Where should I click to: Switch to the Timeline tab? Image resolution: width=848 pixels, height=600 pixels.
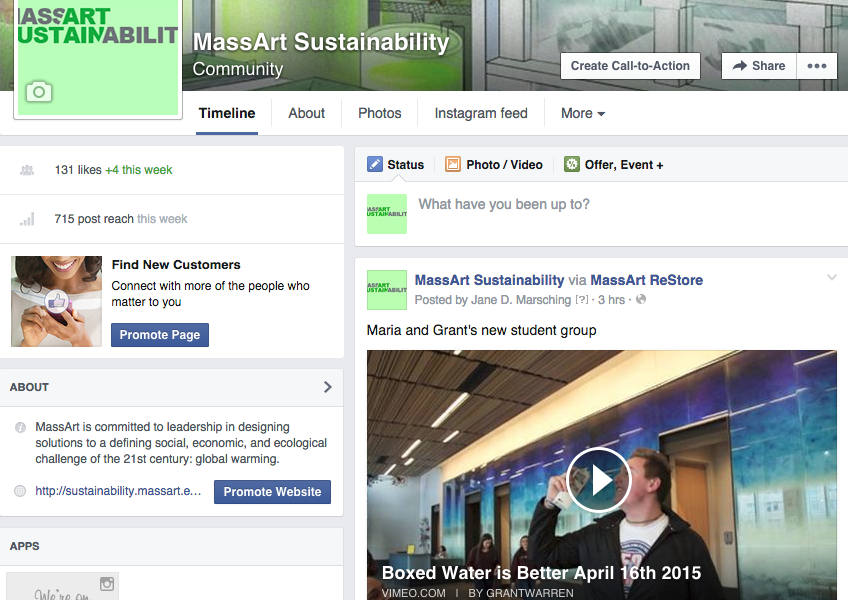(227, 113)
